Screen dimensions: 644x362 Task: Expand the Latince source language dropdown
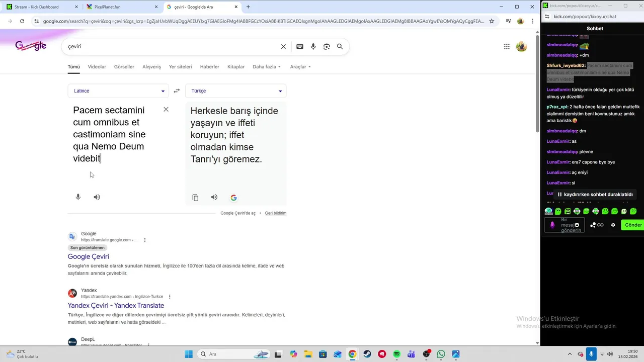coord(118,91)
